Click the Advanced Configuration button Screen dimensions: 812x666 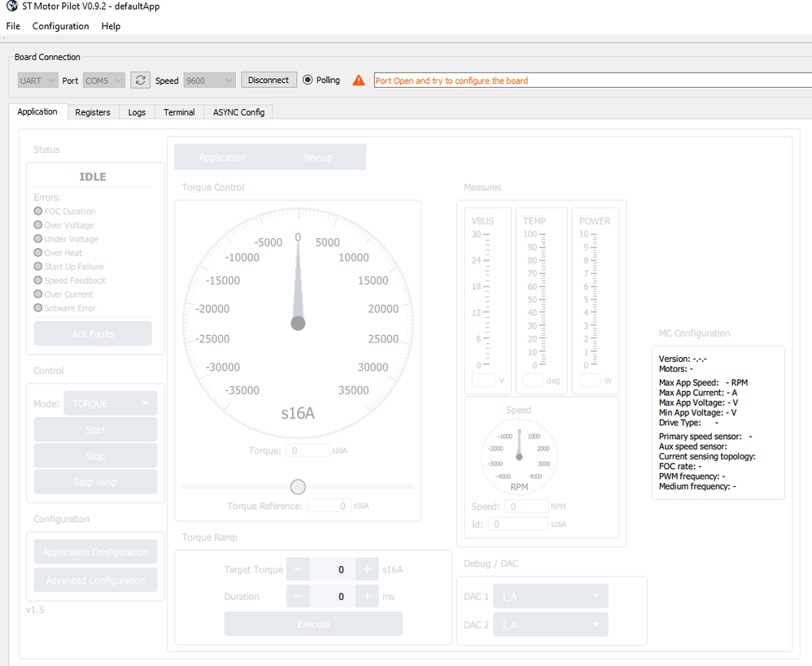click(x=95, y=580)
